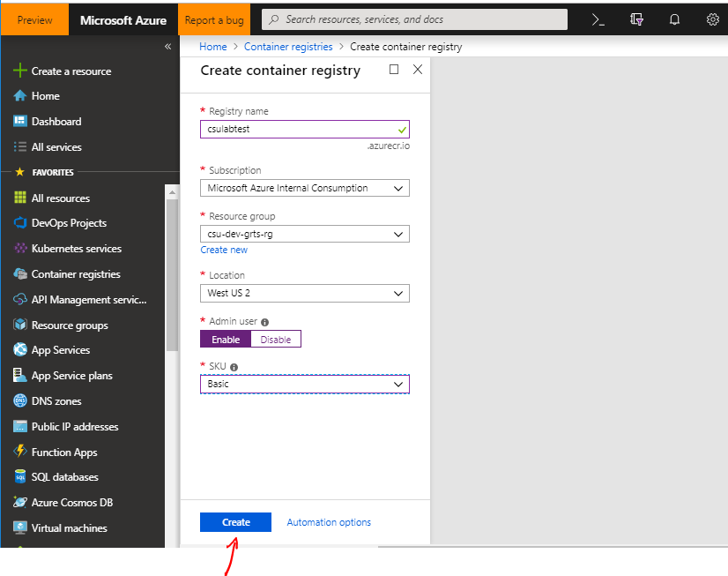The height and width of the screenshot is (576, 728).
Task: Go to Dashboard from the sidebar
Action: coord(56,121)
